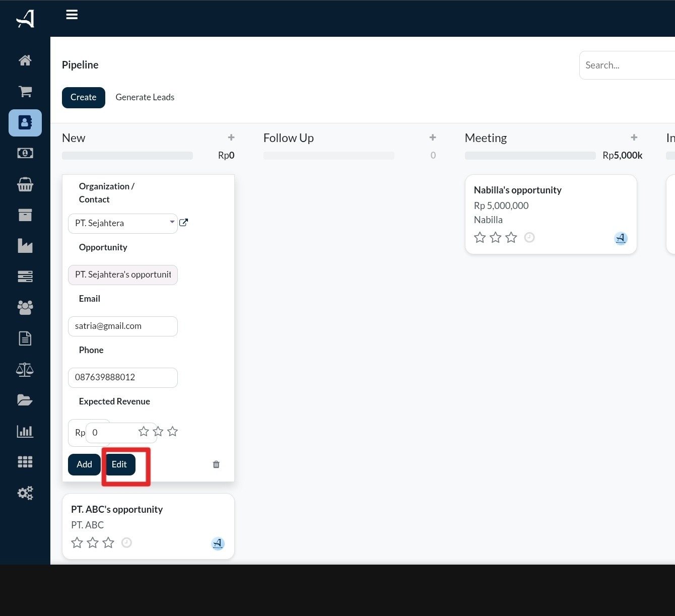Click the Pipeline page heading
Image resolution: width=675 pixels, height=616 pixels.
(x=80, y=65)
